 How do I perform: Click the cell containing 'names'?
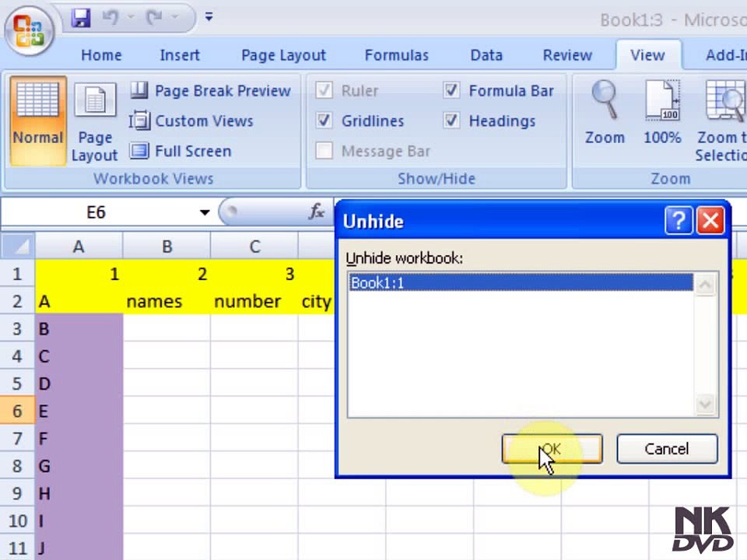point(167,301)
